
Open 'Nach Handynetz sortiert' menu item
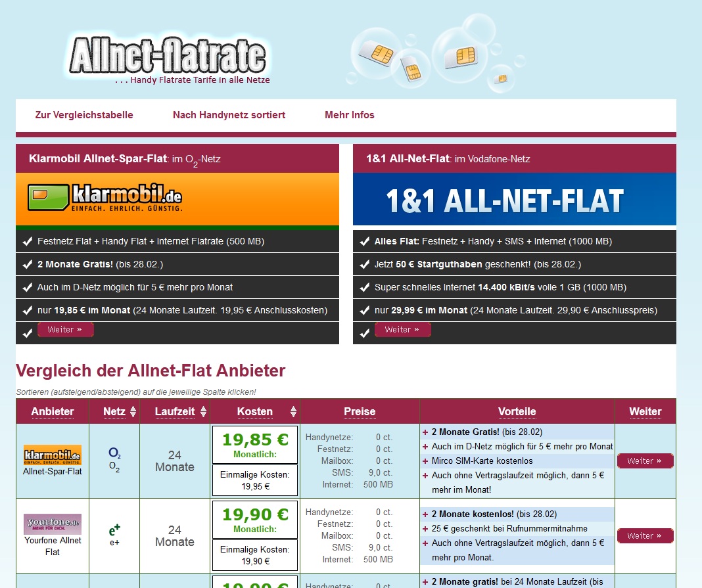229,115
